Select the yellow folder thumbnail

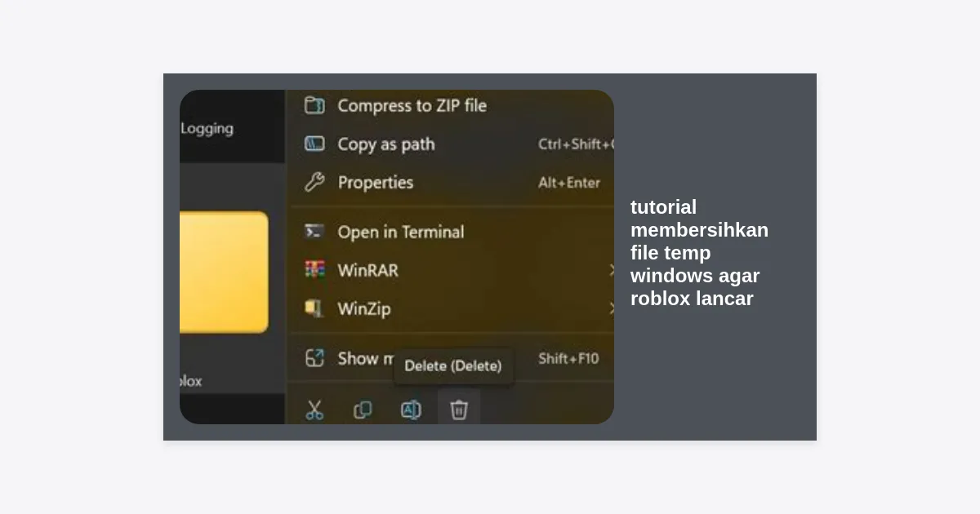(223, 272)
